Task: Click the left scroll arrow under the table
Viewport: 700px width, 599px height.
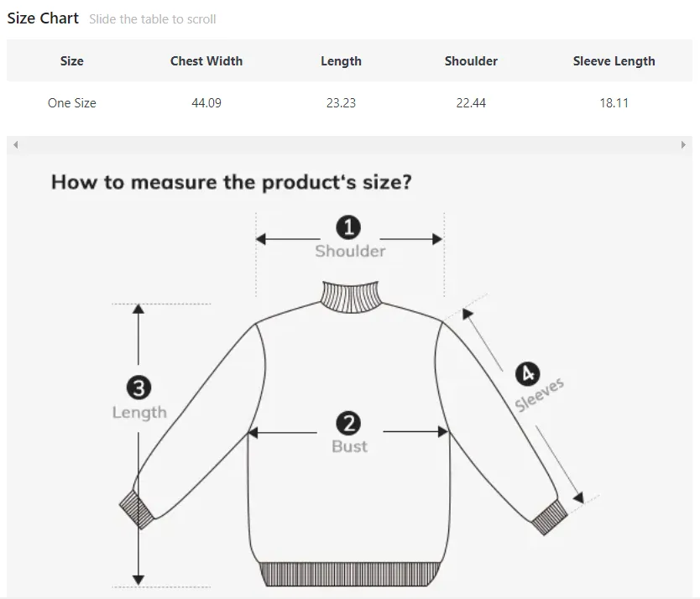Action: (16, 144)
